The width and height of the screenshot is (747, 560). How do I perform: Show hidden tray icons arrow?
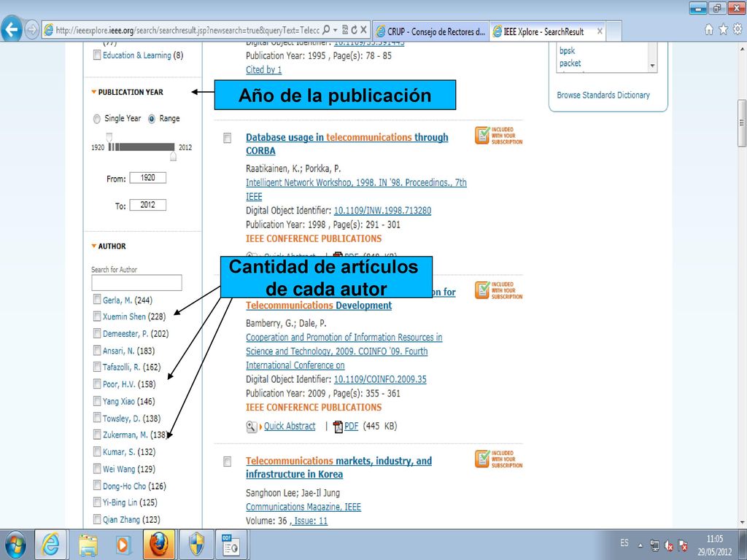(x=640, y=545)
